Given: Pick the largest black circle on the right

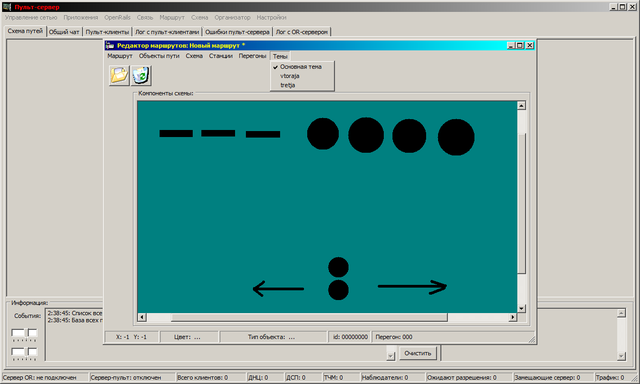Looking at the screenshot, I should (x=456, y=137).
